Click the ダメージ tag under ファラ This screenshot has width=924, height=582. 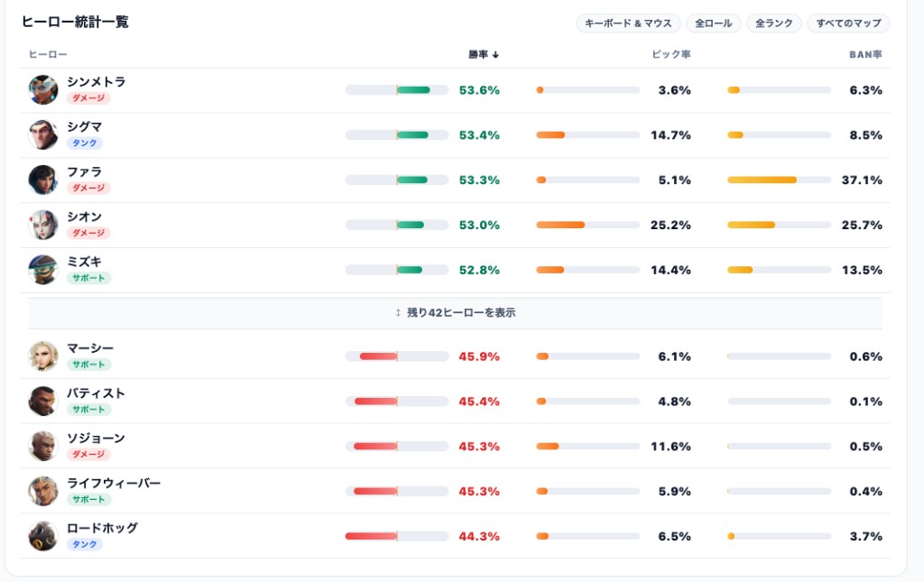pos(88,188)
